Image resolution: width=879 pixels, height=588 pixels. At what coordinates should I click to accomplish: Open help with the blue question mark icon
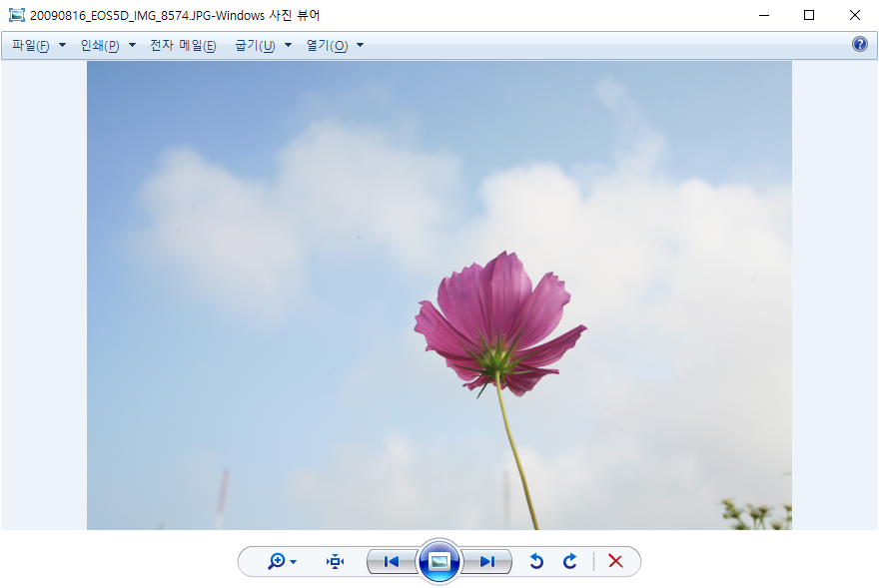coord(859,44)
